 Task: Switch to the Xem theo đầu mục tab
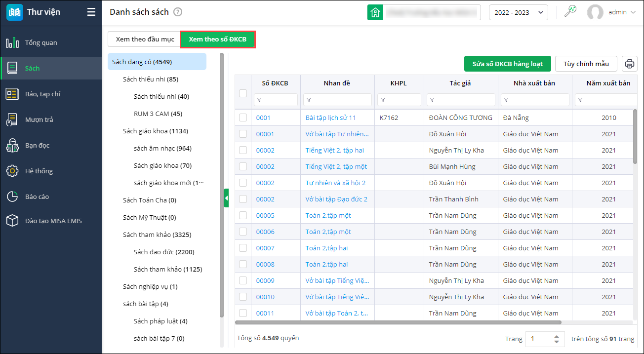tap(145, 39)
